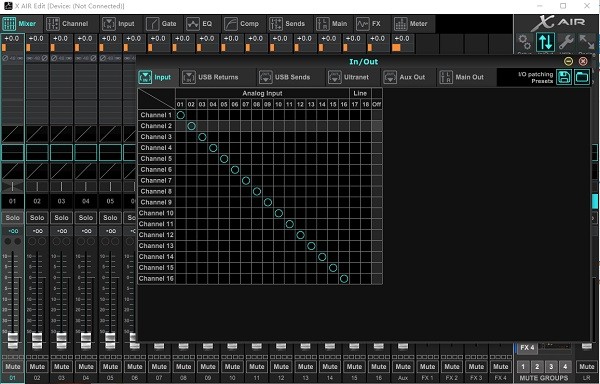Viewport: 600px width, 384px height.
Task: Select Channel 16 to Analog Input 16 routing
Action: pos(344,278)
